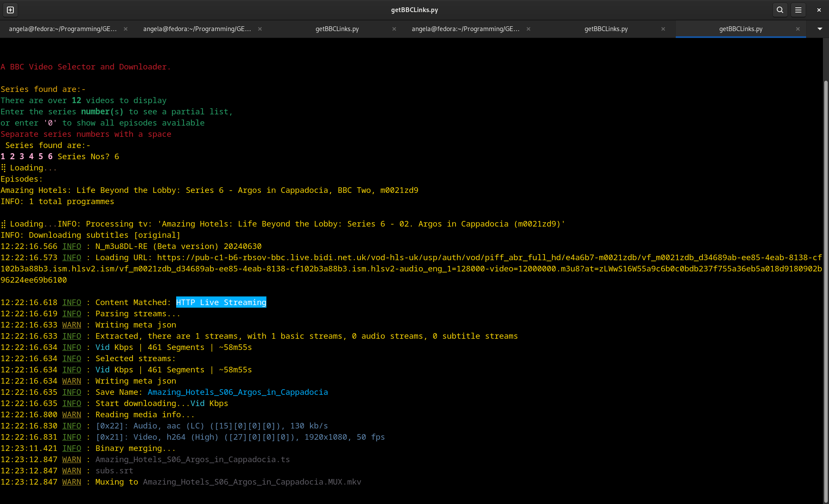Switch to the fourth tab angela@fedora
The width and height of the screenshot is (829, 504).
coord(465,29)
